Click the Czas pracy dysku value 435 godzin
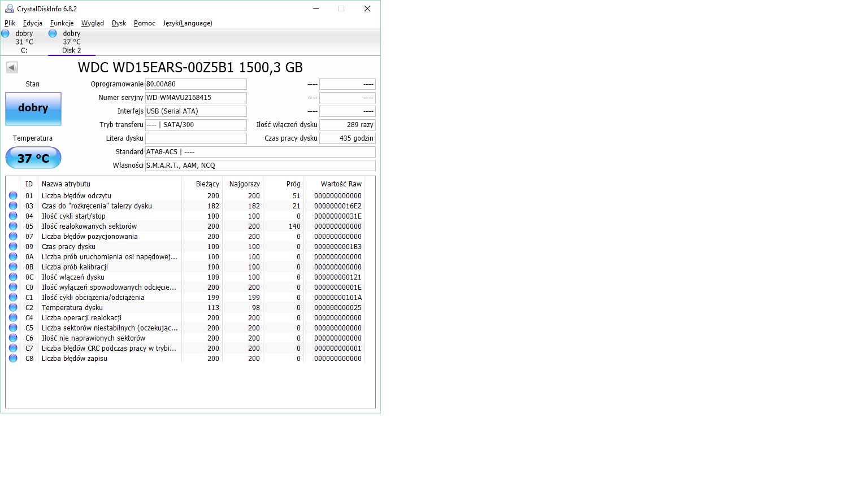This screenshot has width=868, height=488. 348,138
